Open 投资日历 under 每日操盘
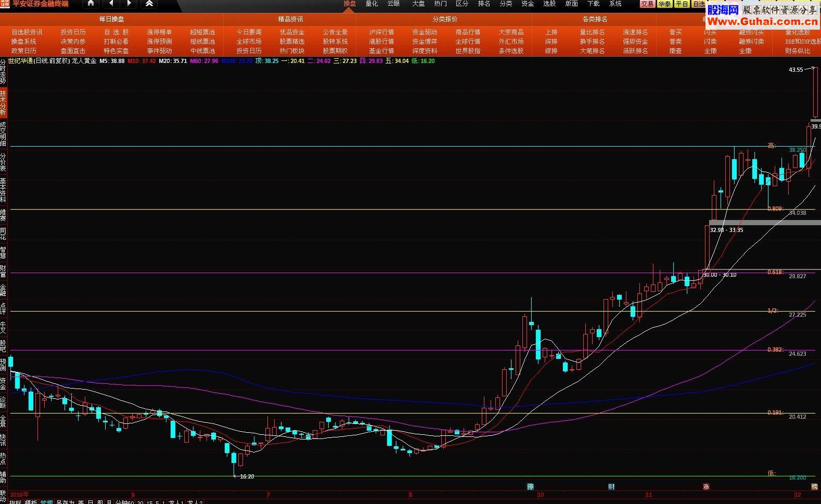Viewport: 821px width, 504px height. [x=73, y=32]
